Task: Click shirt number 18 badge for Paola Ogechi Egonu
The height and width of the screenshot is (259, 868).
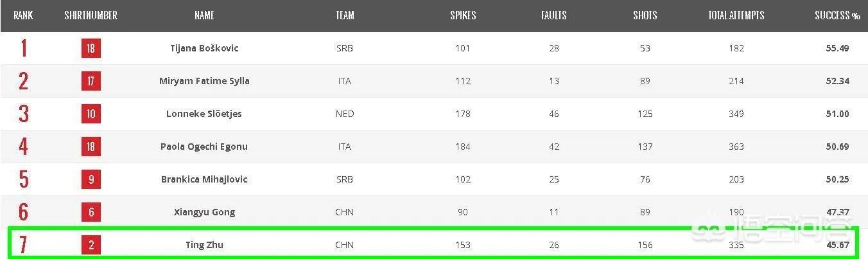Action: [91, 147]
